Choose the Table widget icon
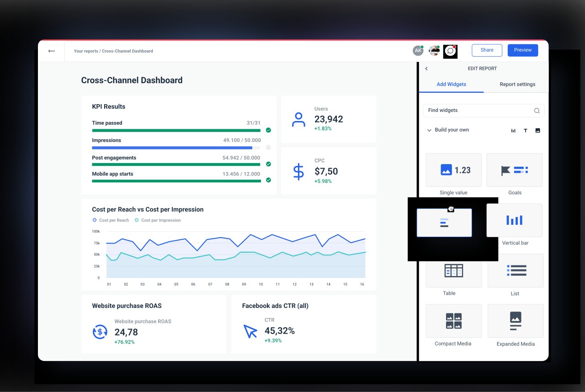Screen dimensions: 585x392 tap(453, 270)
